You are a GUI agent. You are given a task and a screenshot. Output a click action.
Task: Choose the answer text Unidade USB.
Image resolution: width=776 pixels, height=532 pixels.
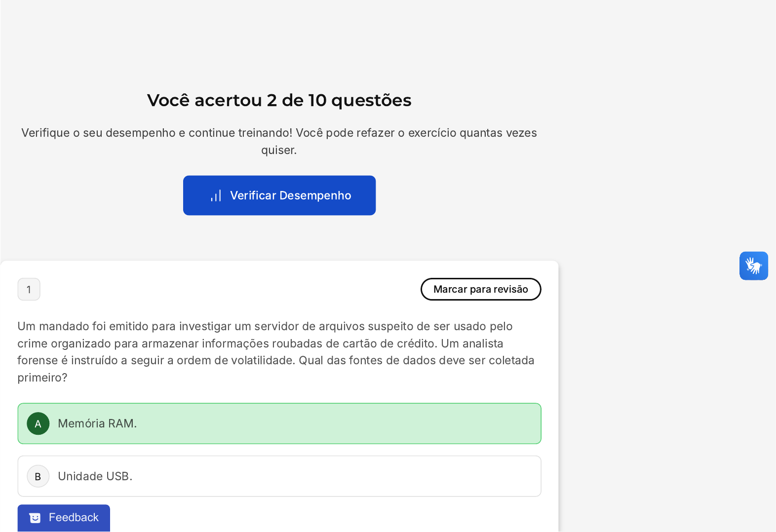(x=95, y=476)
